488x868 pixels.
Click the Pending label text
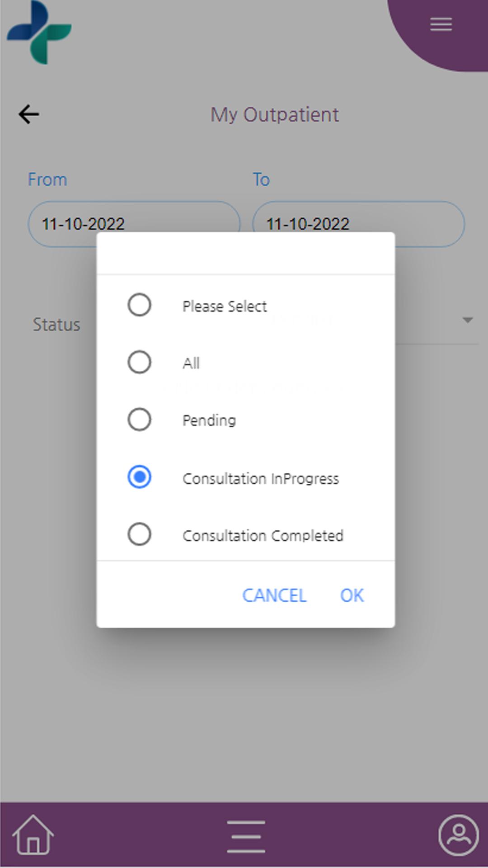(x=209, y=421)
